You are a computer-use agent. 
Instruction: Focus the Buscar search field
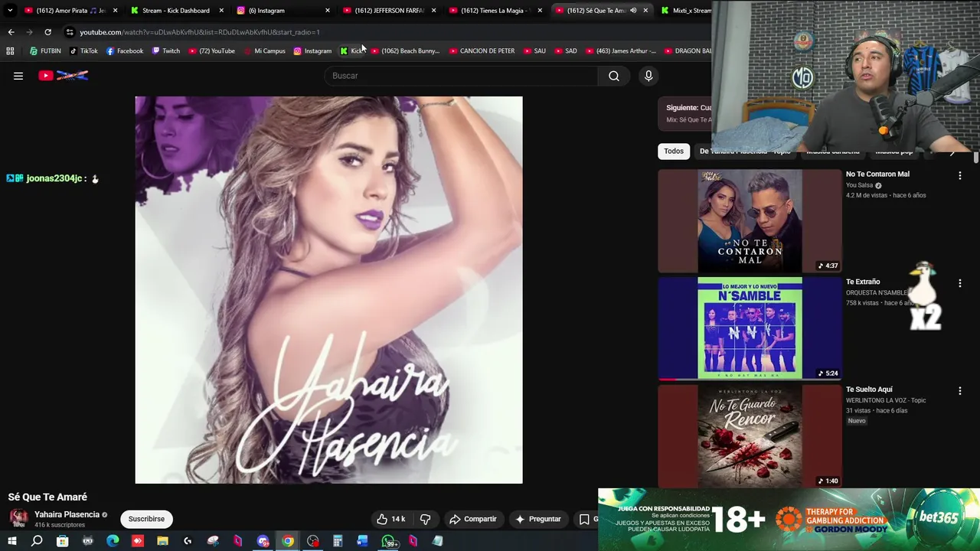coord(462,76)
